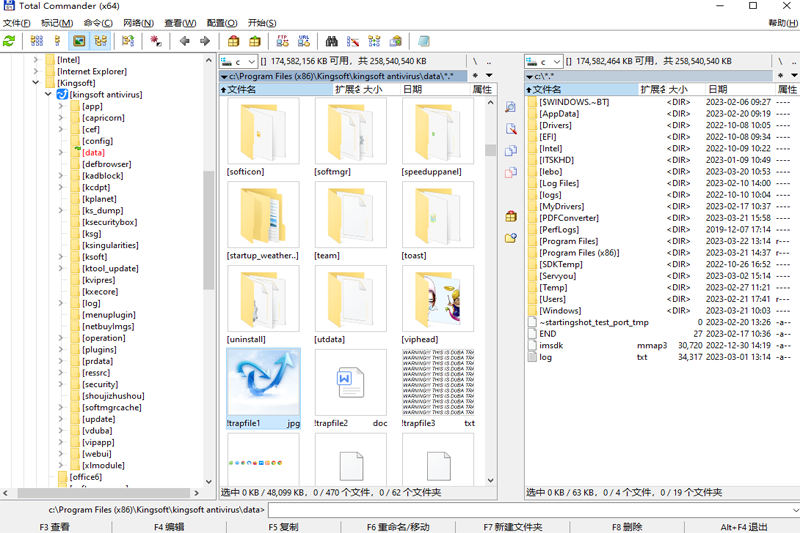Viewport: 800px width, 533px height.
Task: Toggle the thumbnail view toolbar button
Action: coord(79,41)
